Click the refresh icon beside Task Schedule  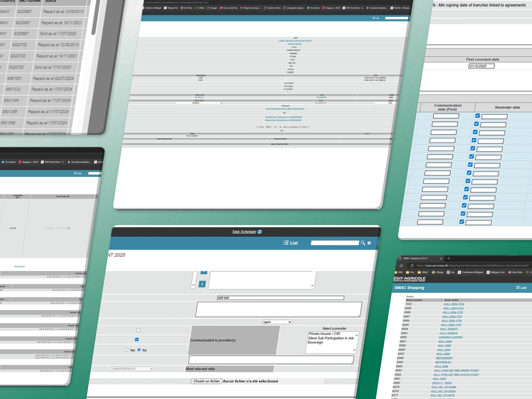[x=260, y=232]
